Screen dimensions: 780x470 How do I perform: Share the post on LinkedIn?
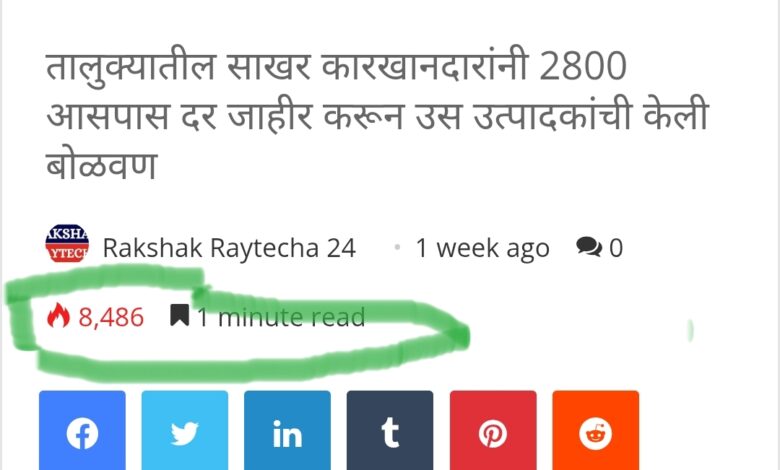287,431
